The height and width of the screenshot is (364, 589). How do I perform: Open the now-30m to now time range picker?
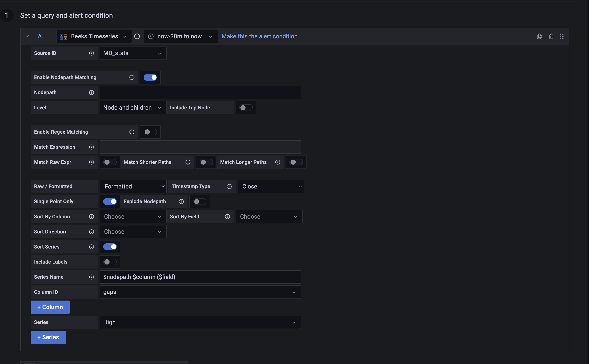click(x=181, y=36)
